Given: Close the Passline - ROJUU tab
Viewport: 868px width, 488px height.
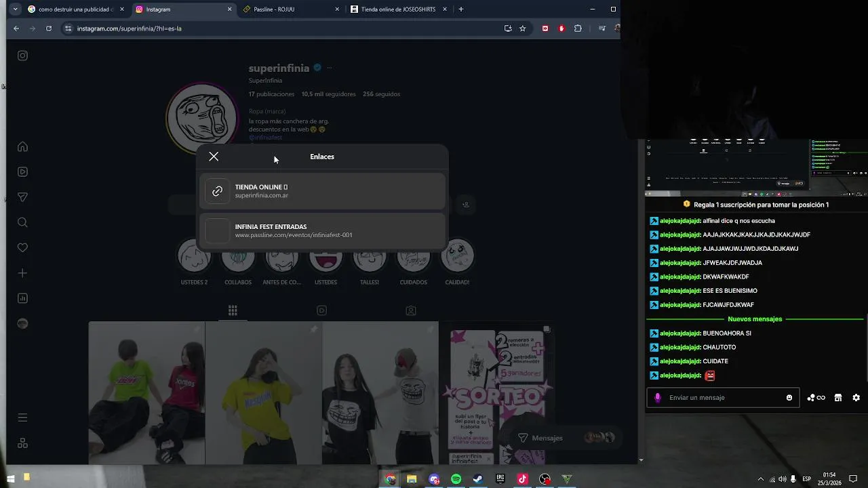Looking at the screenshot, I should 337,9.
